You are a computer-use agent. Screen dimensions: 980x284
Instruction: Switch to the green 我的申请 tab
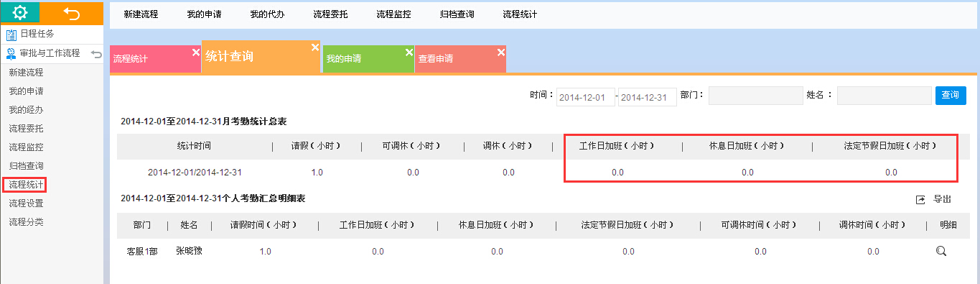coord(368,59)
